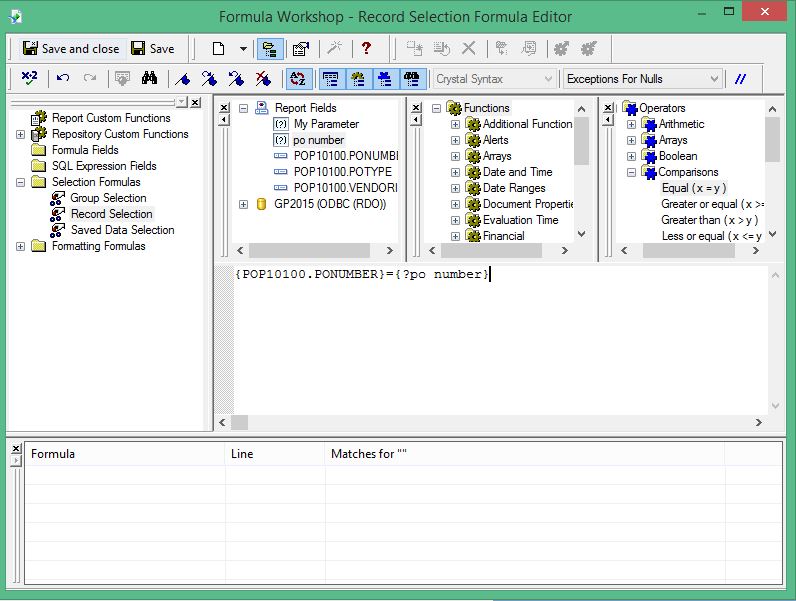Toggle the Sort Trees A-Z icon
The image size is (796, 601).
(x=297, y=79)
